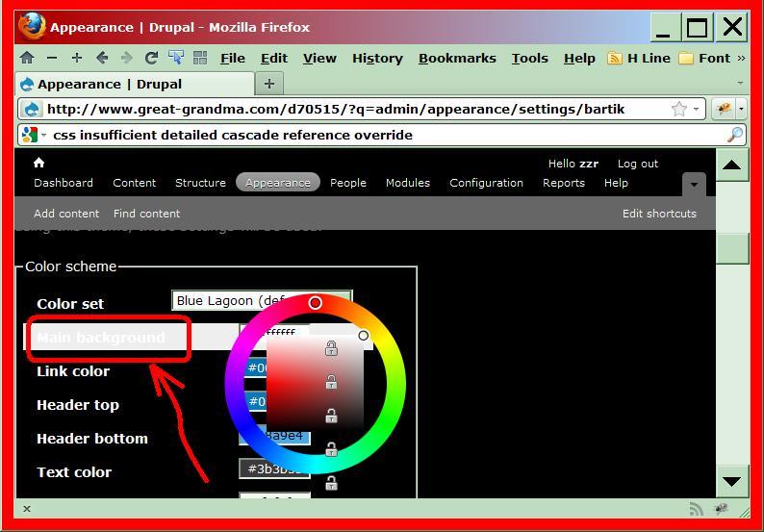Open the Color set dropdown

[x=262, y=300]
